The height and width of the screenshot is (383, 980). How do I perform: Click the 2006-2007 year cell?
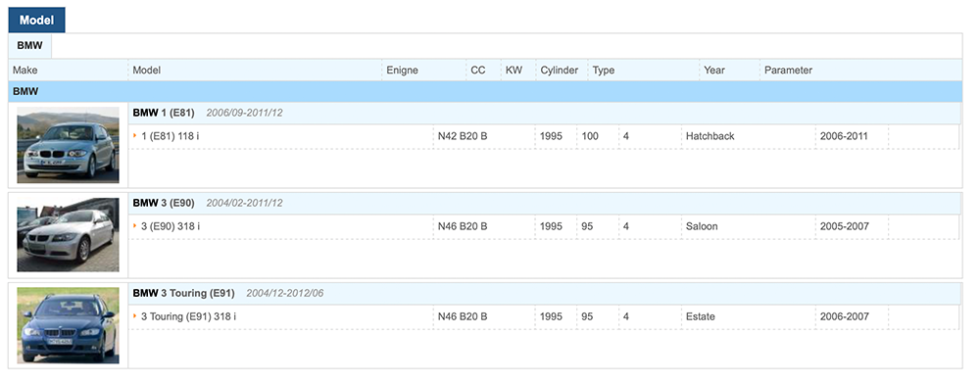click(x=845, y=316)
